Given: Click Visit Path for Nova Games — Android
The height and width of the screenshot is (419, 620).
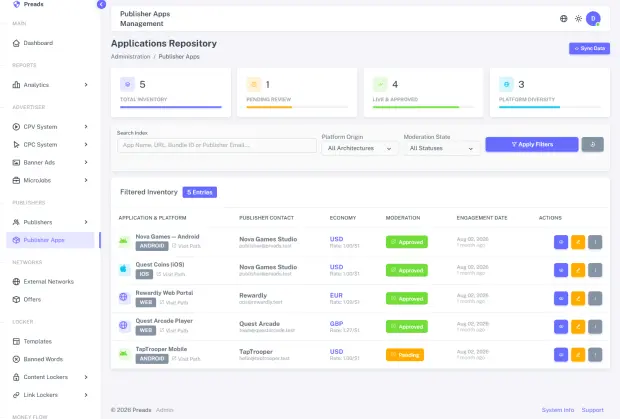Looking at the screenshot, I should point(186,246).
